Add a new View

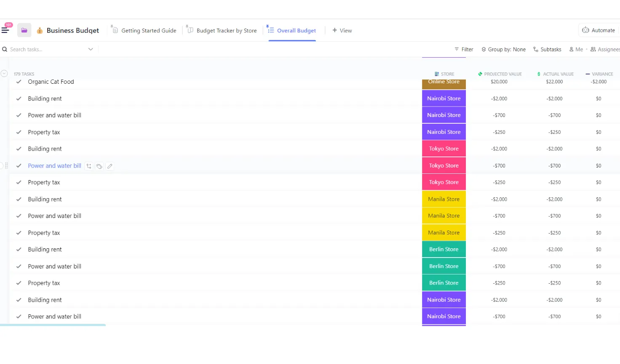tap(342, 30)
